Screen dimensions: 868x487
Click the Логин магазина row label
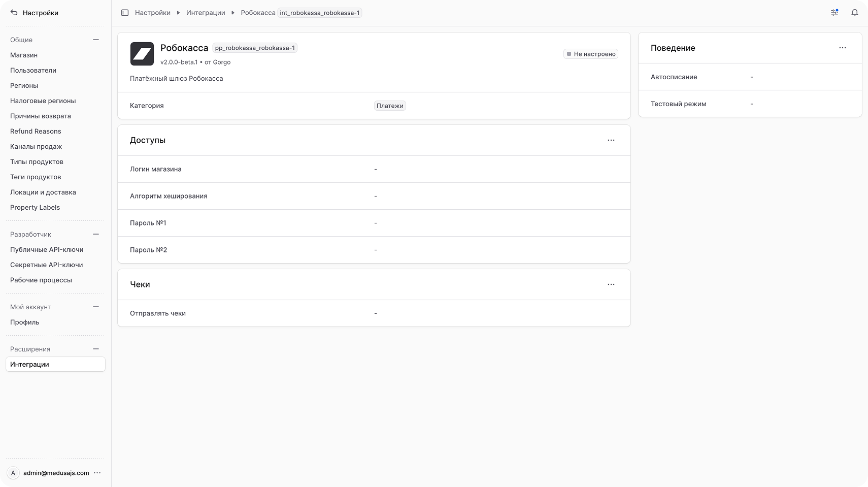(156, 169)
